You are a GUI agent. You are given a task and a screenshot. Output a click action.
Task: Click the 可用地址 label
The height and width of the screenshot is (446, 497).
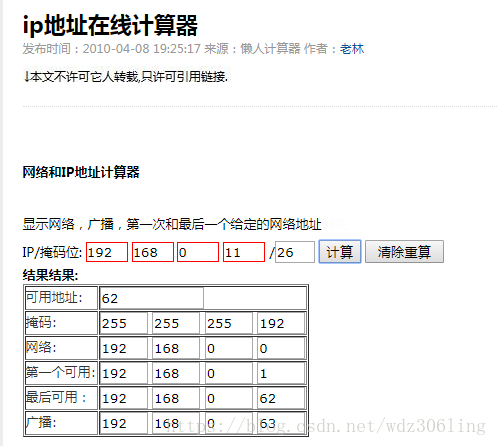coord(54,297)
